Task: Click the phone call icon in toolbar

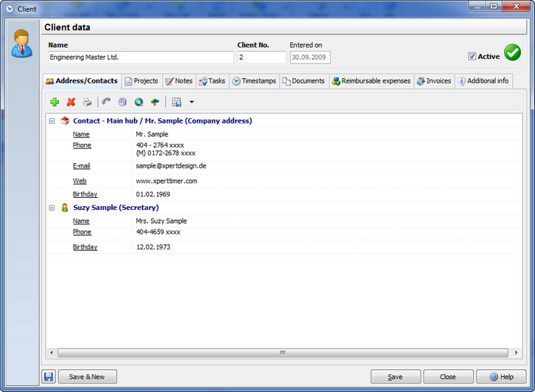Action: pyautogui.click(x=106, y=102)
